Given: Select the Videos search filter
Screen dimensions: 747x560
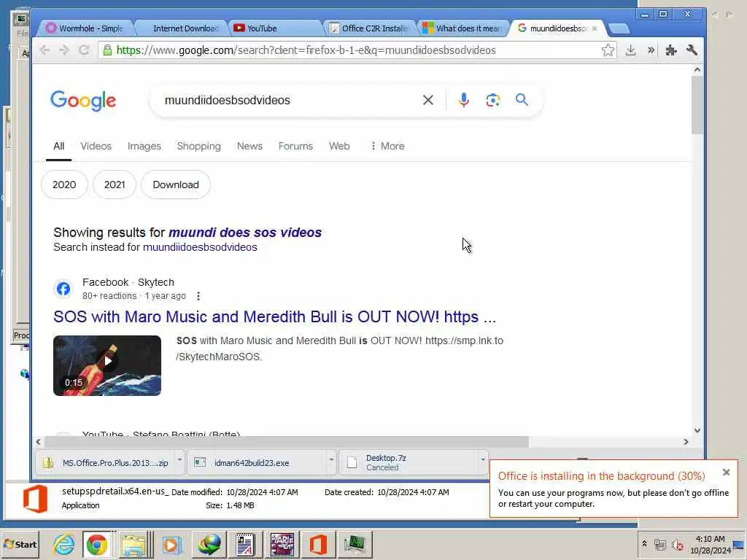Looking at the screenshot, I should tap(96, 146).
